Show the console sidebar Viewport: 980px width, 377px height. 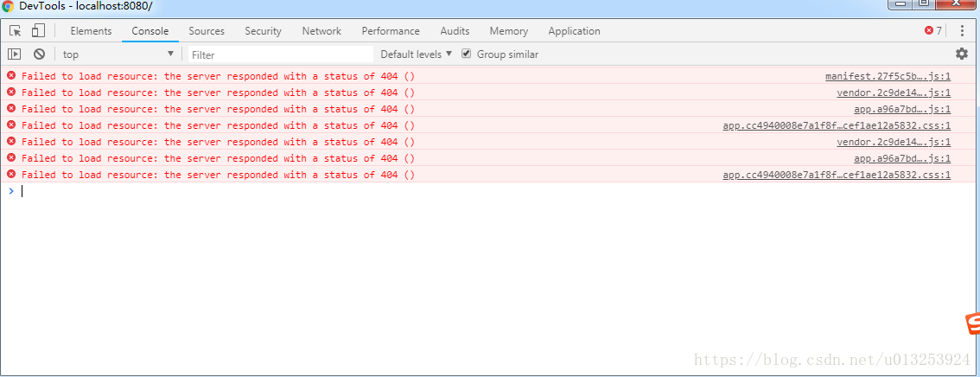(14, 54)
